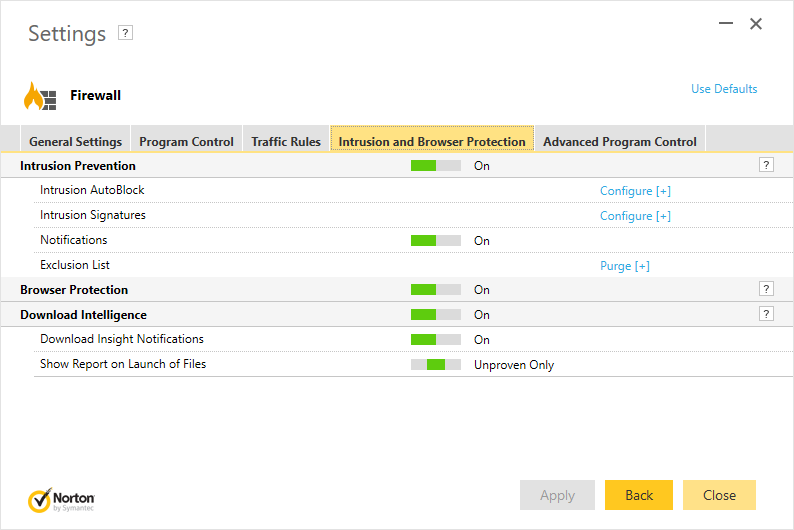The image size is (794, 530).
Task: Click the Unproven Only value text
Action: pyautogui.click(x=514, y=365)
